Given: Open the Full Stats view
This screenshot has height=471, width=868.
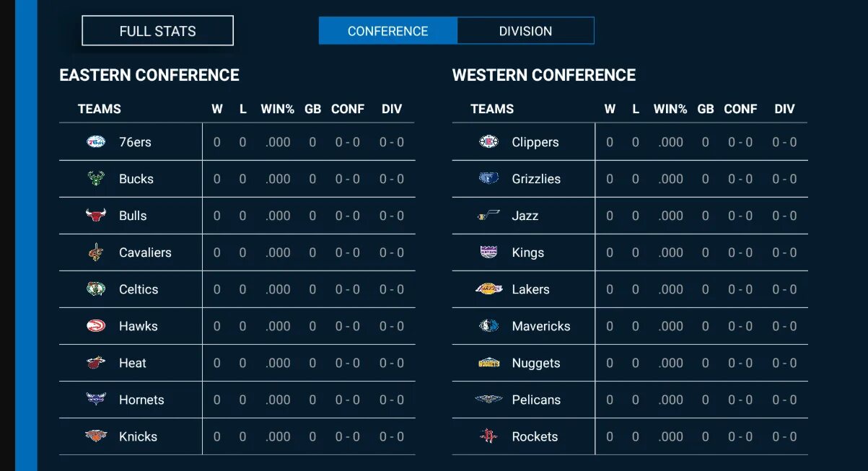Looking at the screenshot, I should (x=157, y=31).
